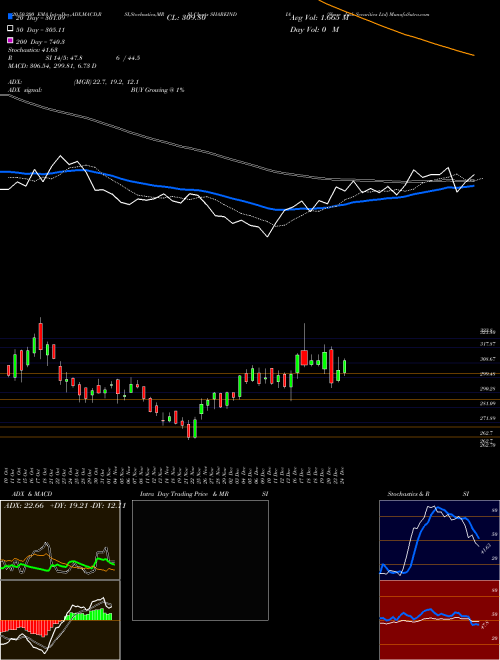Screen dimensions: 500x660
Task: Click the 'Intra Day Trading Price & MR' title
Action: point(184,494)
